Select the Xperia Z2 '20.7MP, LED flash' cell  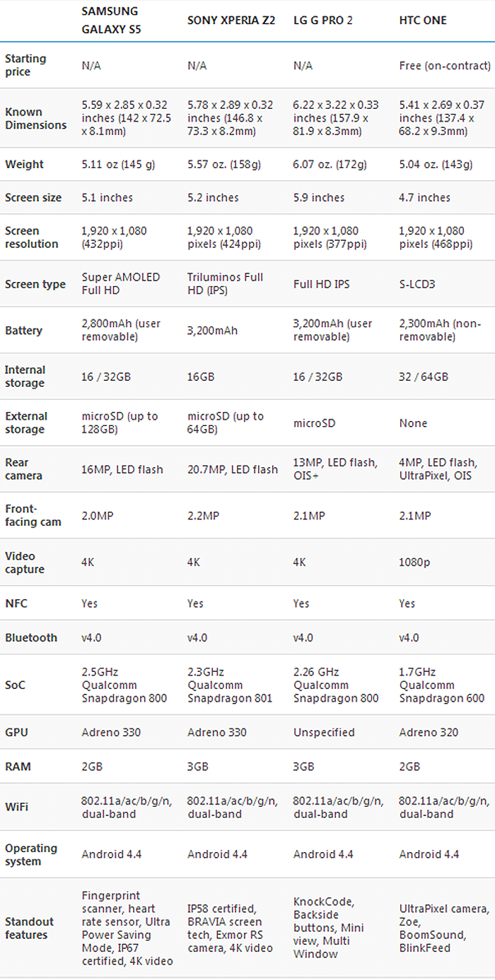[x=233, y=468]
